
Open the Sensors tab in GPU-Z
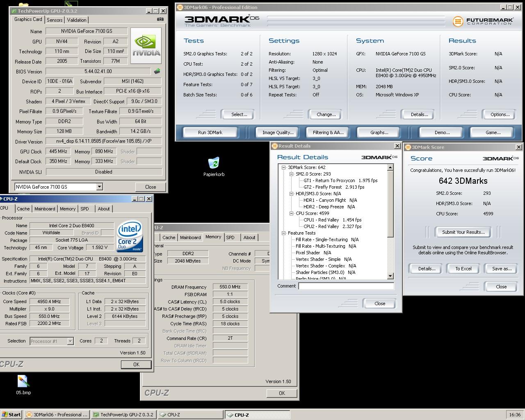55,20
